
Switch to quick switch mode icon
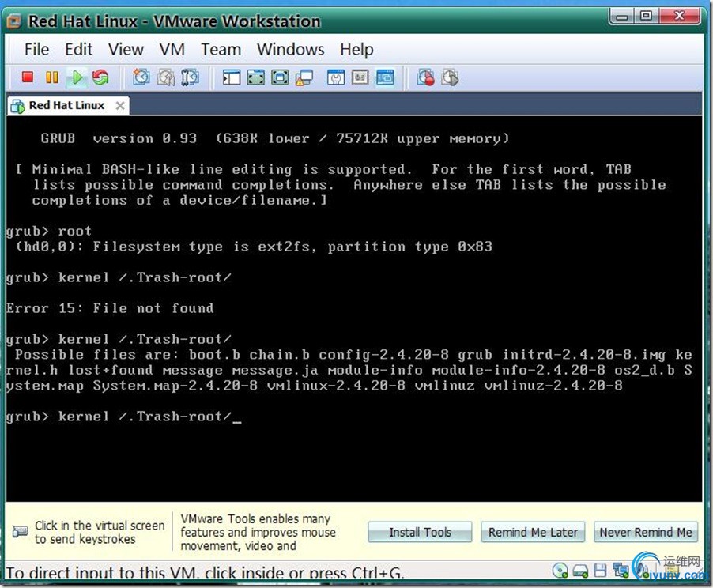[255, 77]
